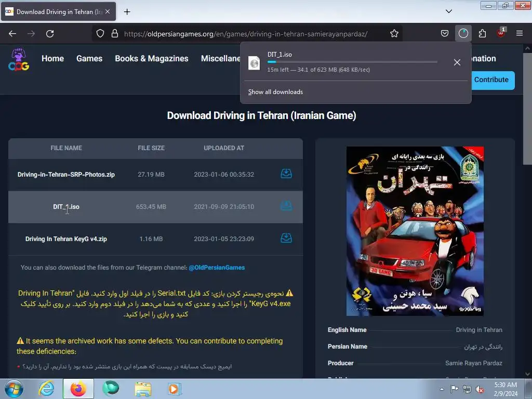
Task: Click the DIT_1.iso download progress bar
Action: pyautogui.click(x=352, y=62)
